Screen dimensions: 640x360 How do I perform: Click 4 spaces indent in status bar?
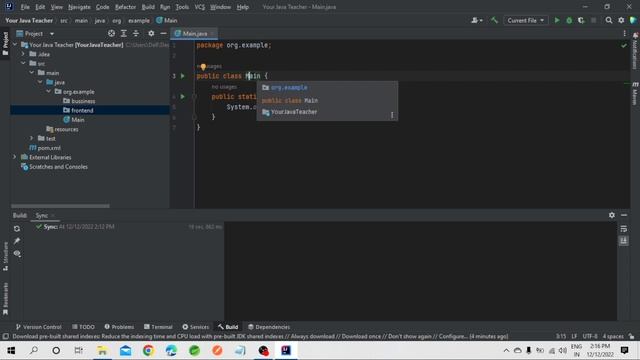[x=613, y=336]
